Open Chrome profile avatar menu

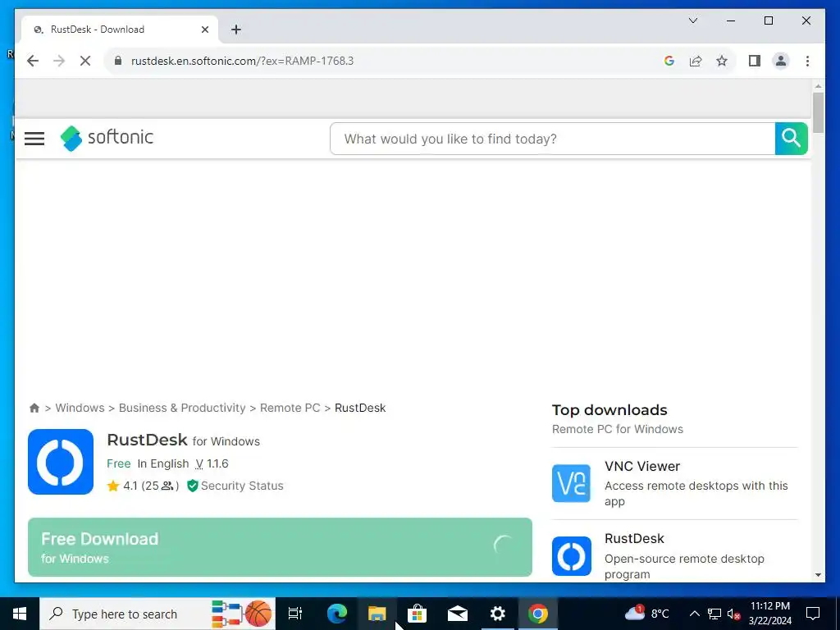[781, 61]
